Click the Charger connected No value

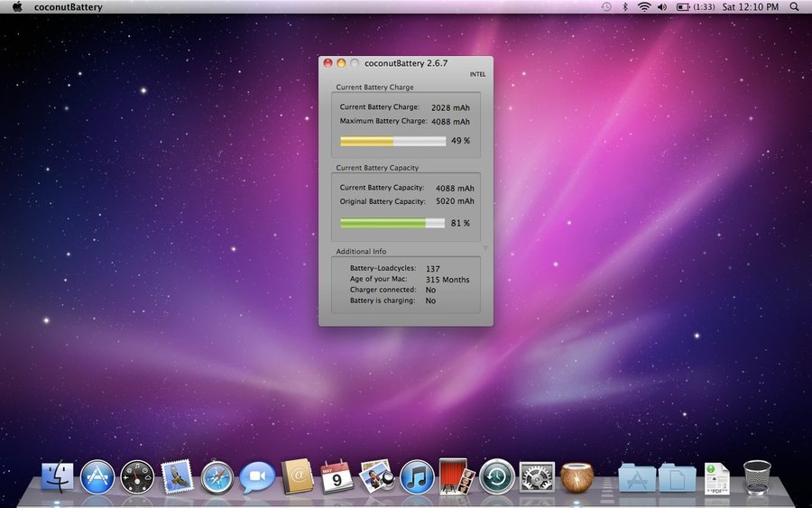click(x=430, y=290)
